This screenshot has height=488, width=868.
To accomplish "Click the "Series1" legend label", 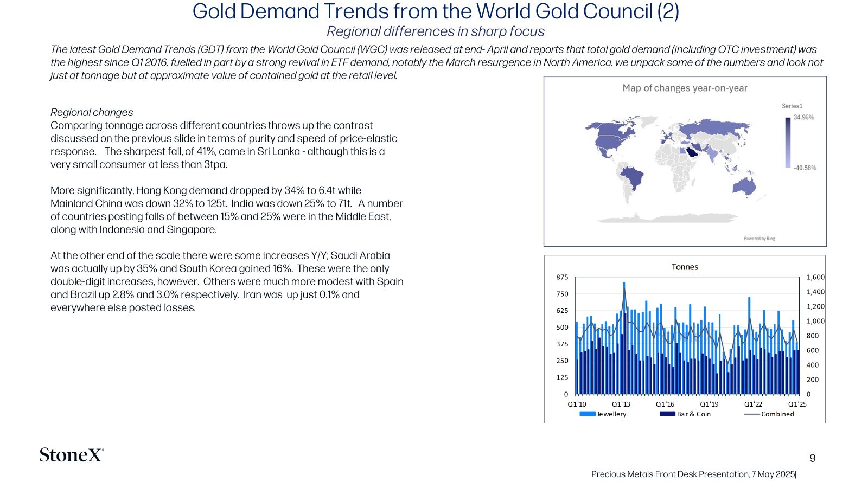I will click(792, 106).
